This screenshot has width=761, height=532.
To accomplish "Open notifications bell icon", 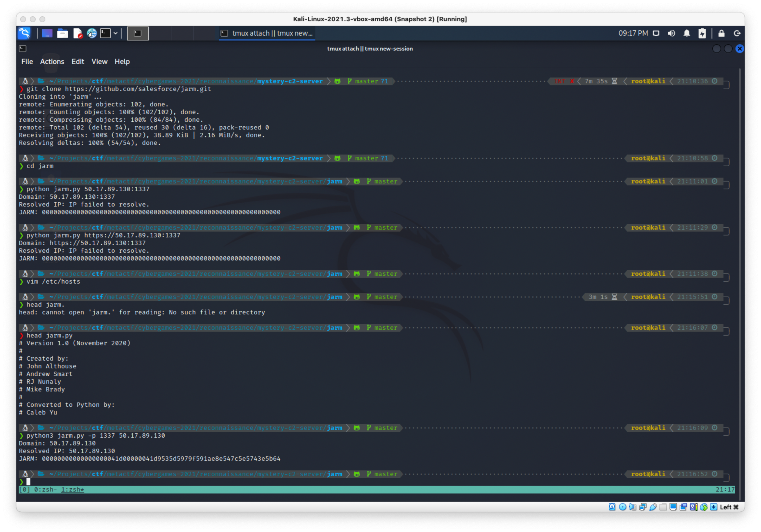I will 687,33.
